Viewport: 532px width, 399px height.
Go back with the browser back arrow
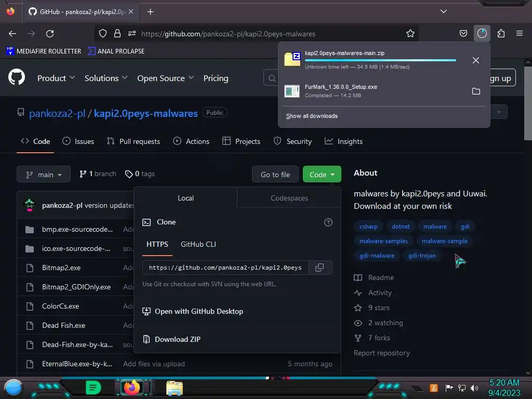click(12, 34)
